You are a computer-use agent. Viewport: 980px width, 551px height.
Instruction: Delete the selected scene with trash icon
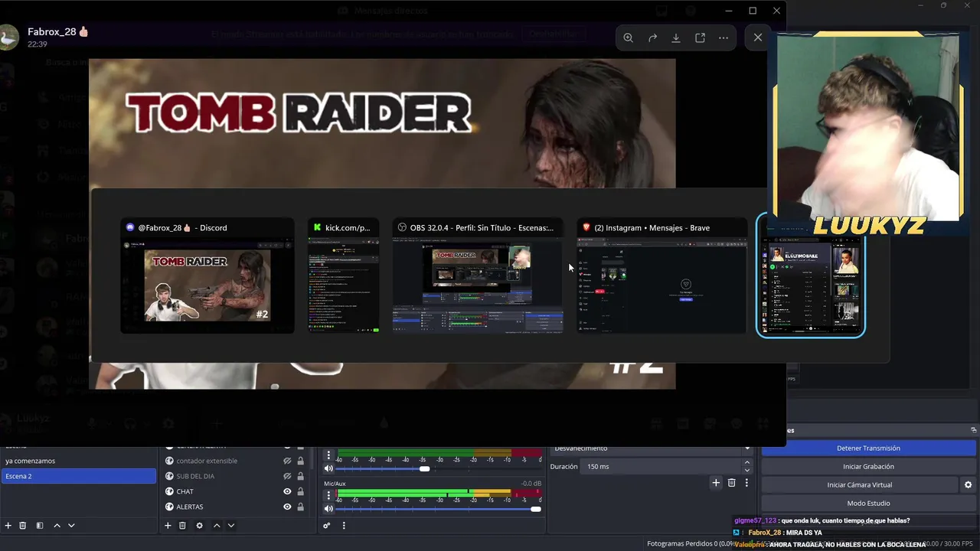coord(23,526)
